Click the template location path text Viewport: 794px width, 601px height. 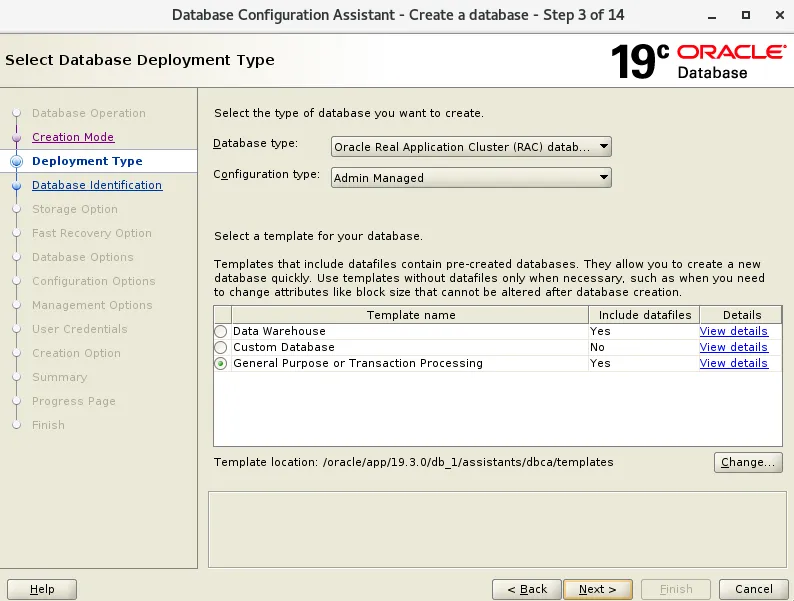coord(468,462)
